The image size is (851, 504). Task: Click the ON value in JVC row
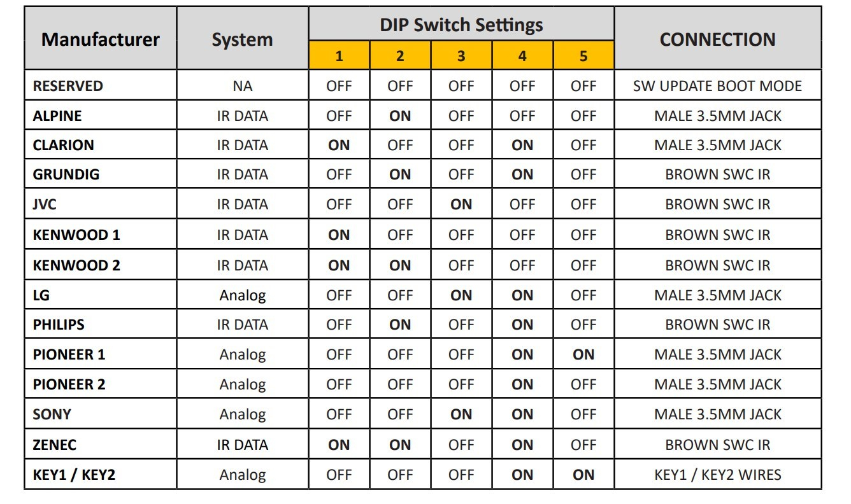point(461,204)
